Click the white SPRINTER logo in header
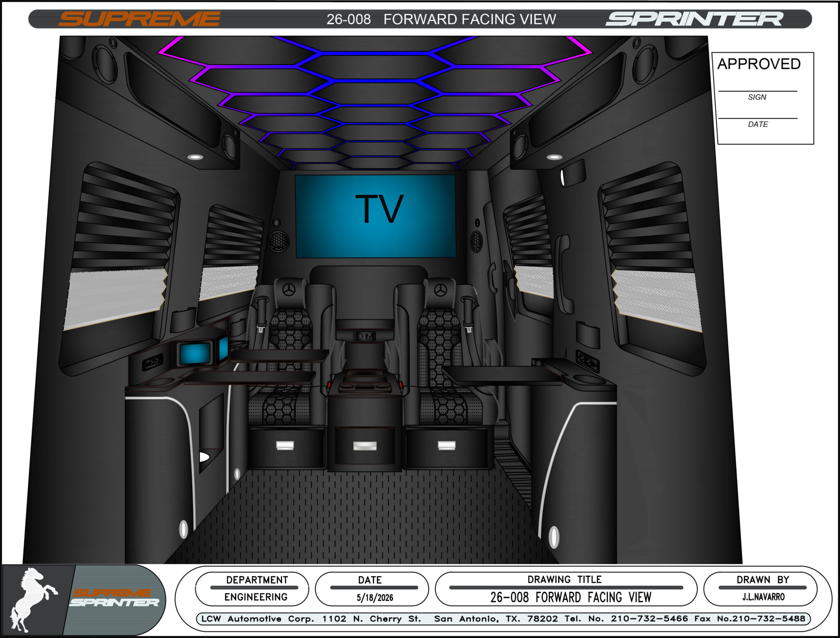840x638 pixels. [x=694, y=19]
